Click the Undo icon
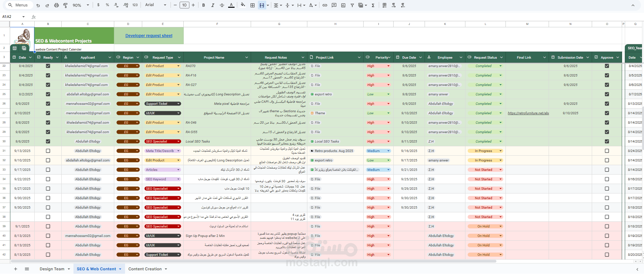The height and width of the screenshot is (274, 644). point(38,5)
